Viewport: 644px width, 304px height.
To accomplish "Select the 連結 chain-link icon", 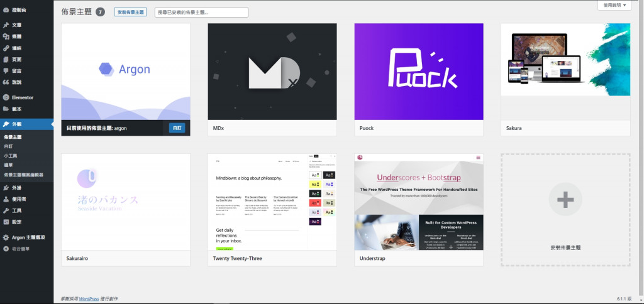I will coord(6,48).
